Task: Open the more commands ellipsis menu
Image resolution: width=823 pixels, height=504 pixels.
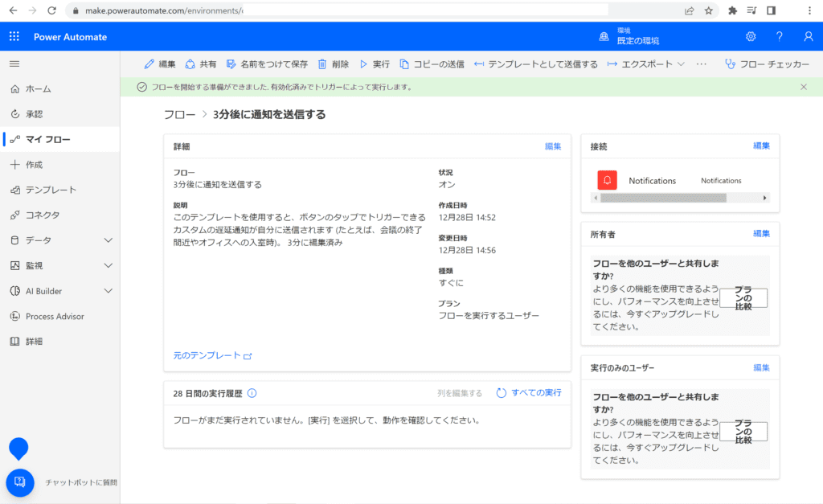Action: pyautogui.click(x=701, y=64)
